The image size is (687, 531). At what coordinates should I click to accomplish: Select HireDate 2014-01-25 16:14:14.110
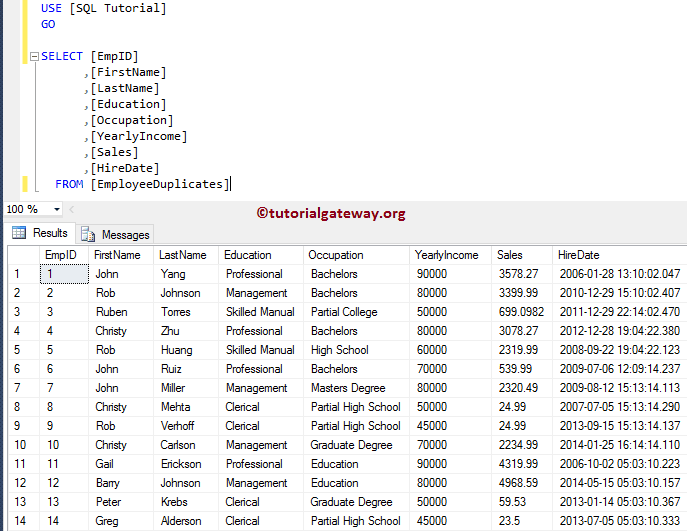[x=620, y=445]
